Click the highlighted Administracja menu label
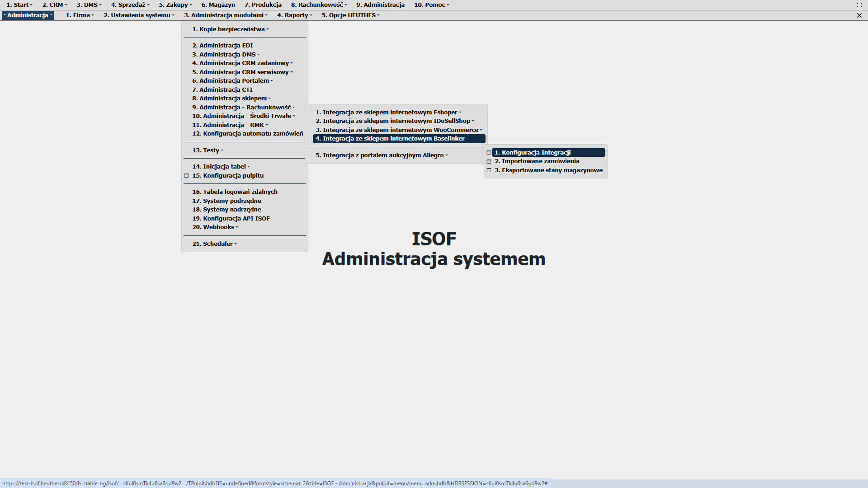Screen dimensions: 868x488 pos(28,15)
